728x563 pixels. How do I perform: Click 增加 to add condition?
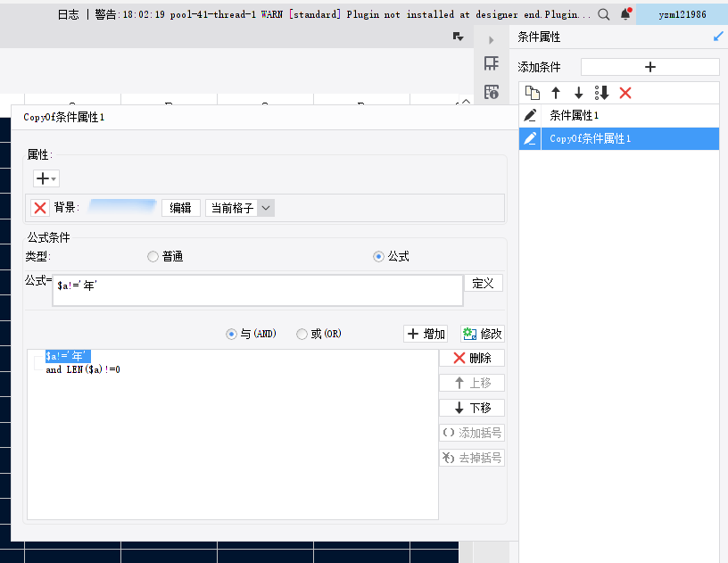[x=426, y=334]
